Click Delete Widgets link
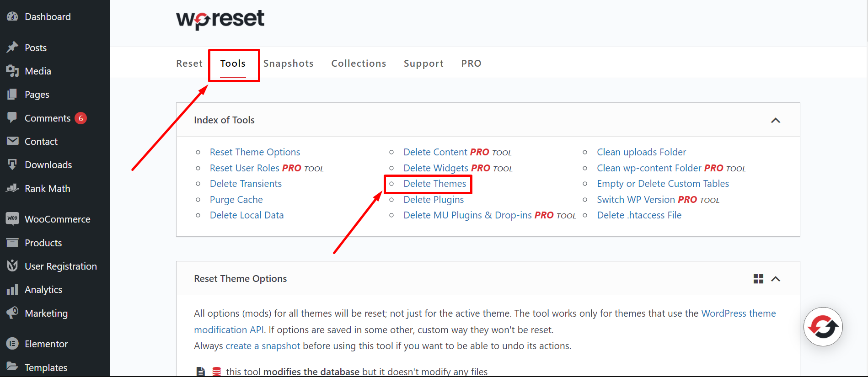The width and height of the screenshot is (868, 377). [x=436, y=168]
